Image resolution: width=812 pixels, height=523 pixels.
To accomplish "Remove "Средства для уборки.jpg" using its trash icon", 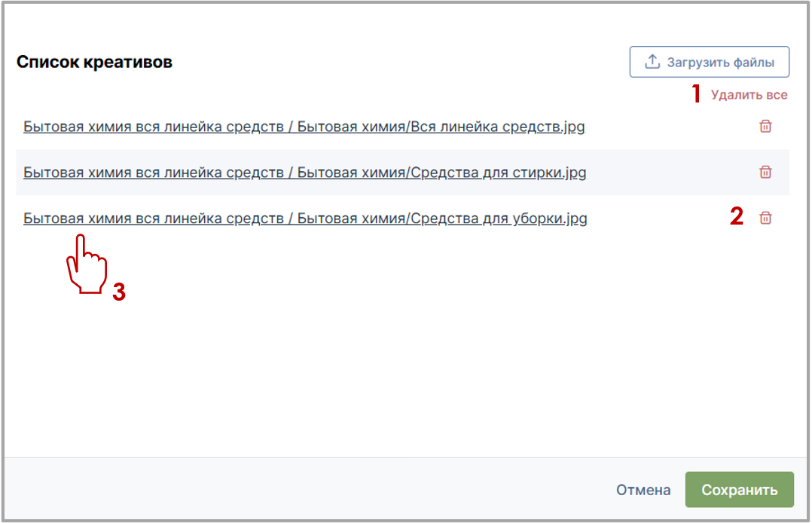I will [765, 219].
